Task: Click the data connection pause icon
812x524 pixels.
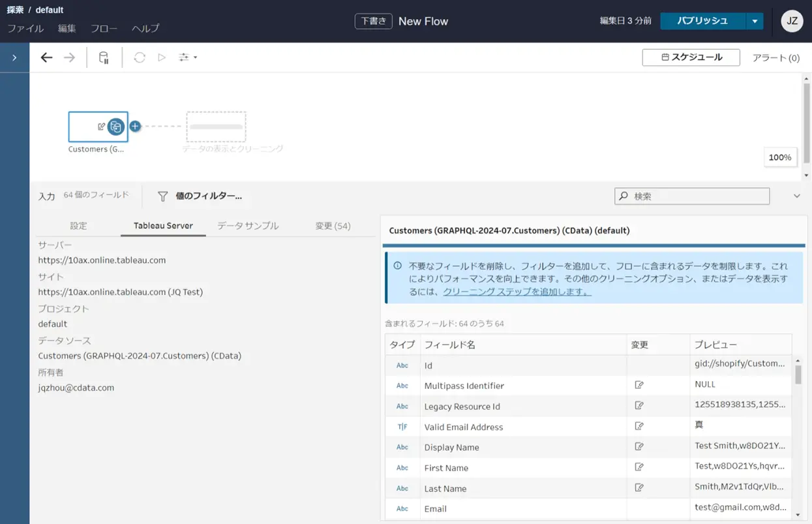Action: pyautogui.click(x=104, y=57)
